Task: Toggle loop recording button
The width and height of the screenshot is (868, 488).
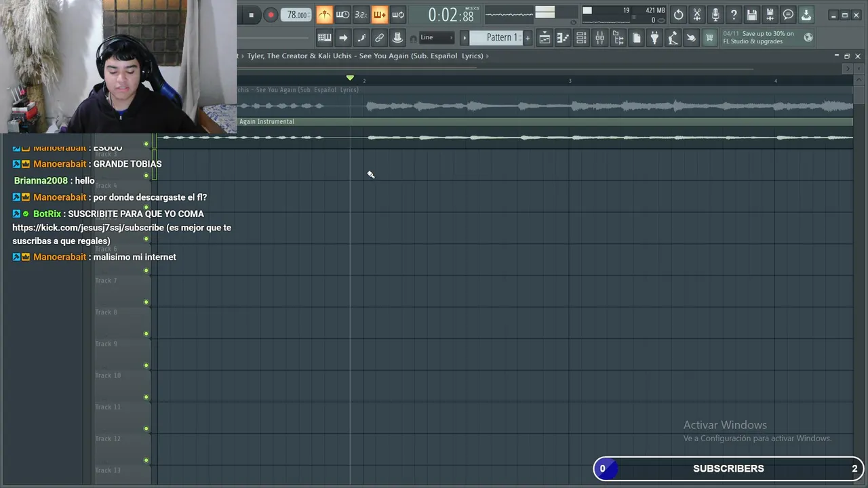Action: click(x=398, y=15)
